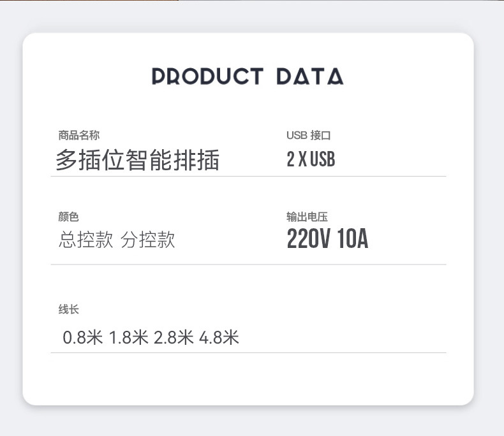Click the 商品名称 field label
Image resolution: width=504 pixels, height=436 pixels.
pyautogui.click(x=78, y=135)
